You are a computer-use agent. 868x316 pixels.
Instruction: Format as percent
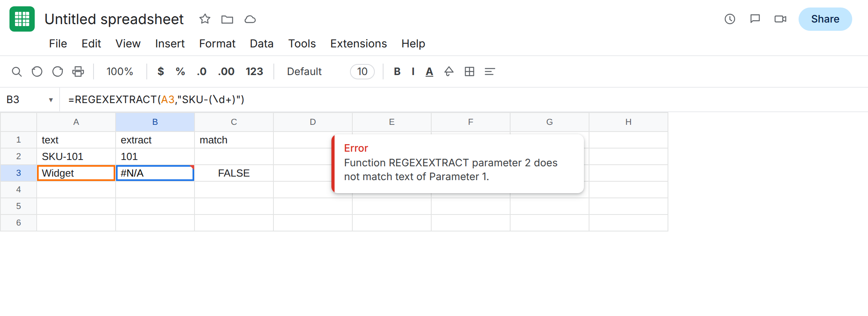[x=180, y=71]
